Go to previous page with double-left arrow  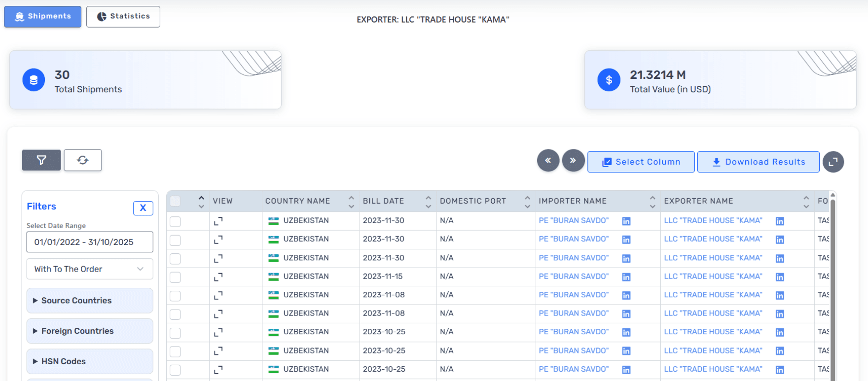click(x=548, y=161)
